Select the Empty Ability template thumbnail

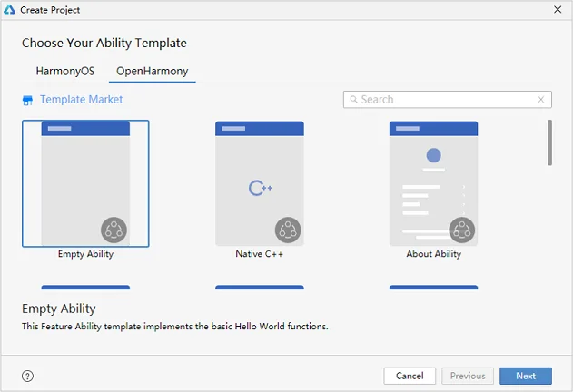[x=85, y=183]
